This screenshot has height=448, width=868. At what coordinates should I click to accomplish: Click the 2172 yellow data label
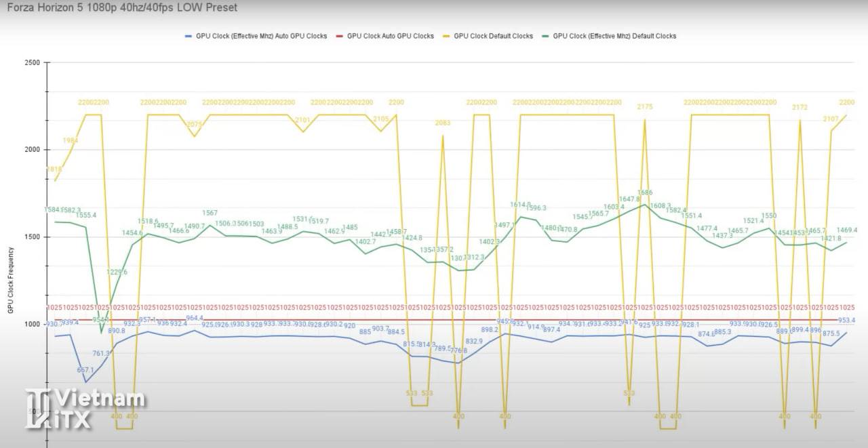coord(800,108)
